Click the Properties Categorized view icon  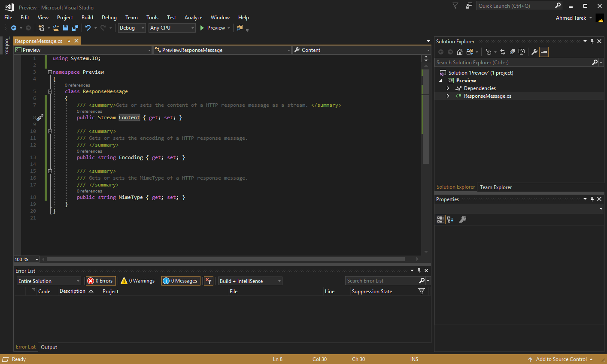440,220
